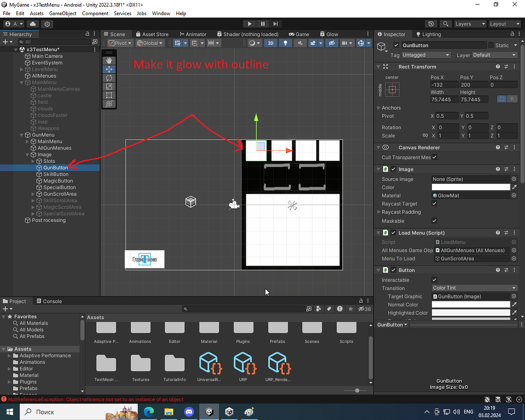
Task: Click the GlowMat material object picker
Action: tap(514, 195)
